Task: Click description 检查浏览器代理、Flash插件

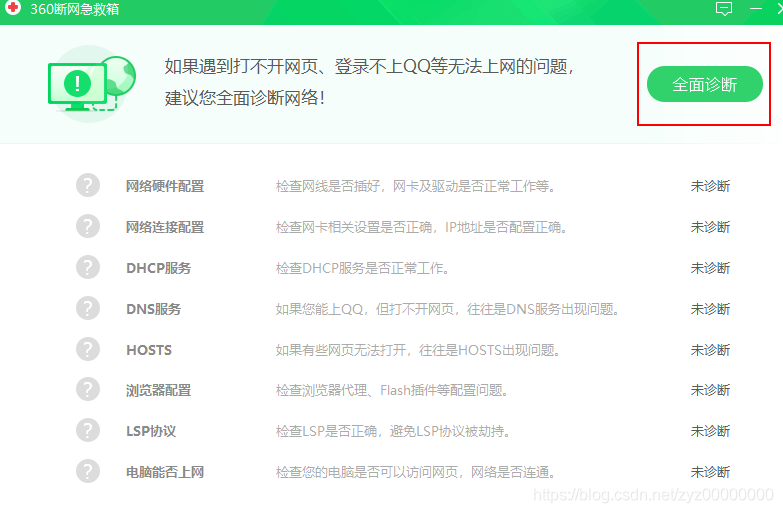Action: coord(392,390)
